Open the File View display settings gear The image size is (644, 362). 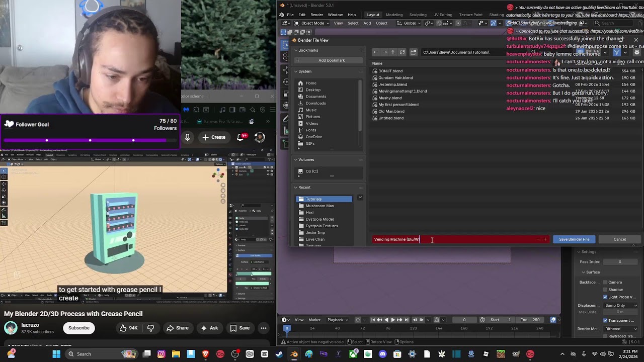click(x=636, y=52)
